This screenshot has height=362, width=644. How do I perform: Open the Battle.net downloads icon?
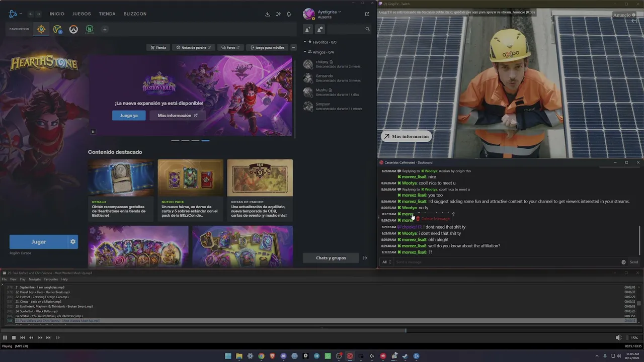pos(268,14)
